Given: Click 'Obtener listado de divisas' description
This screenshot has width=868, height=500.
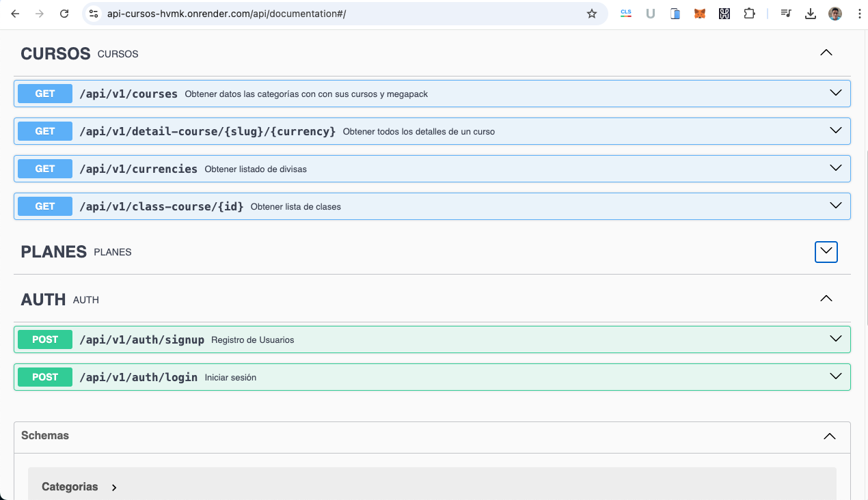Looking at the screenshot, I should pyautogui.click(x=256, y=169).
